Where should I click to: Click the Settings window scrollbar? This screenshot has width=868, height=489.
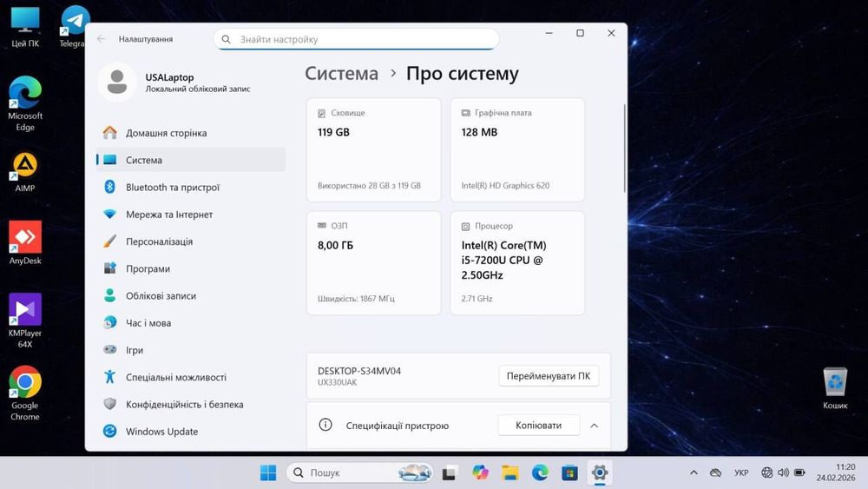point(624,149)
